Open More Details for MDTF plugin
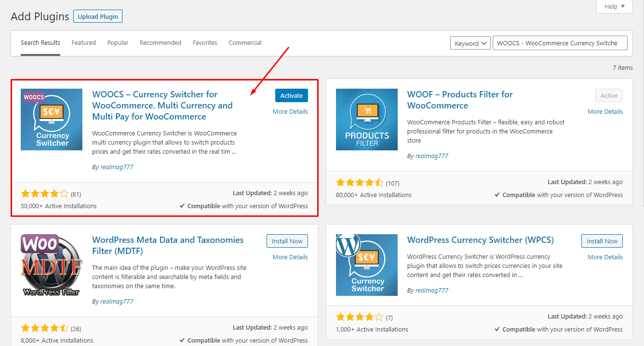The width and height of the screenshot is (644, 346). [x=290, y=257]
